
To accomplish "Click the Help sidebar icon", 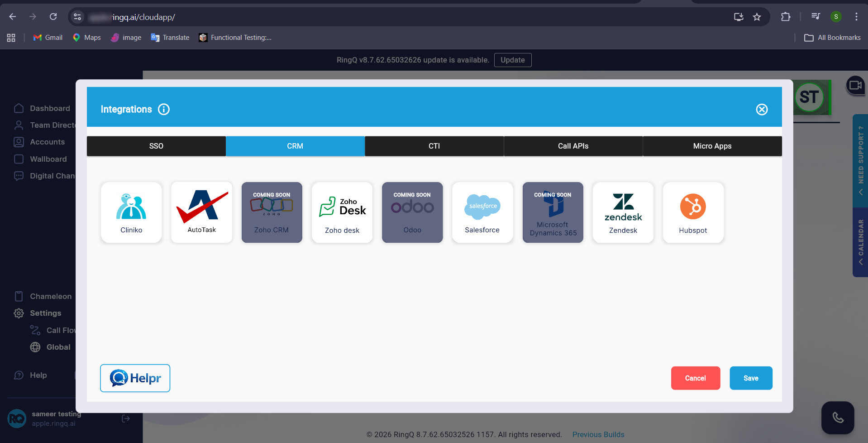I will 19,375.
